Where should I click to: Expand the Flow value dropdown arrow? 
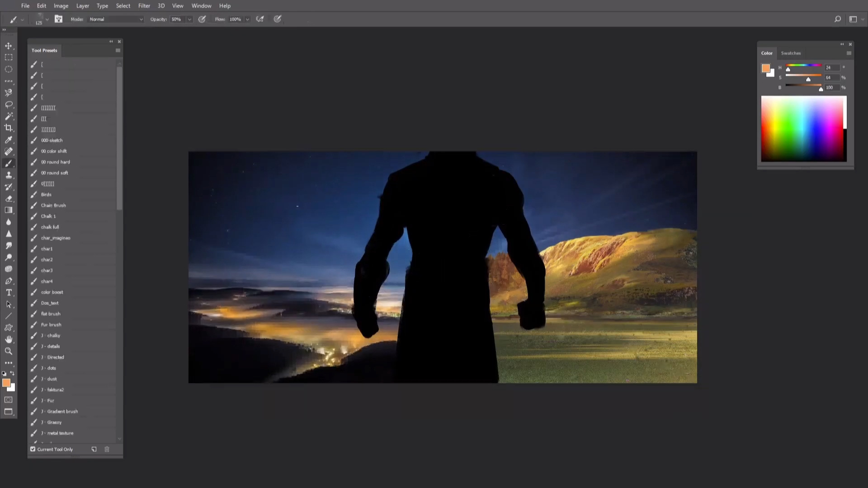247,19
